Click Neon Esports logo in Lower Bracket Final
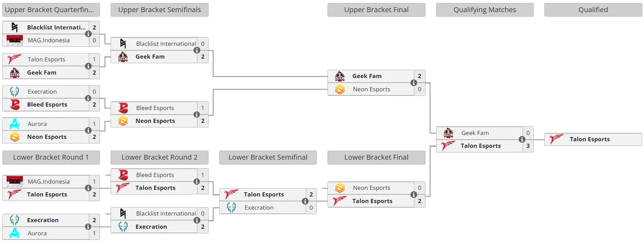The image size is (644, 244). point(340,188)
